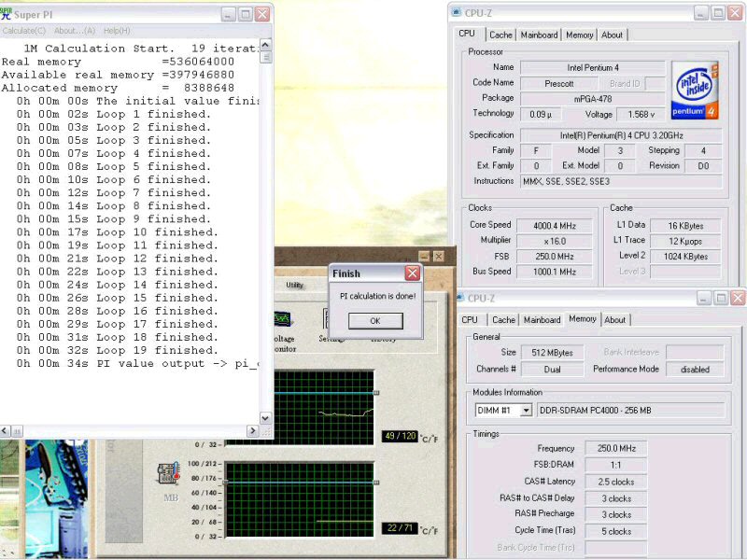Viewport: 747px width, 560px height.
Task: Click the 'PI value output' line
Action: tap(137, 364)
